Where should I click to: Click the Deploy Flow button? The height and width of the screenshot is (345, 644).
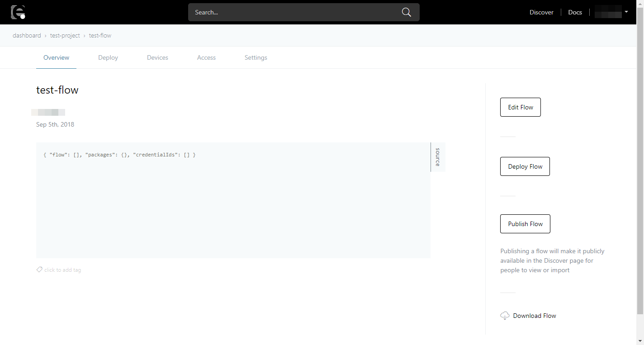pos(525,166)
